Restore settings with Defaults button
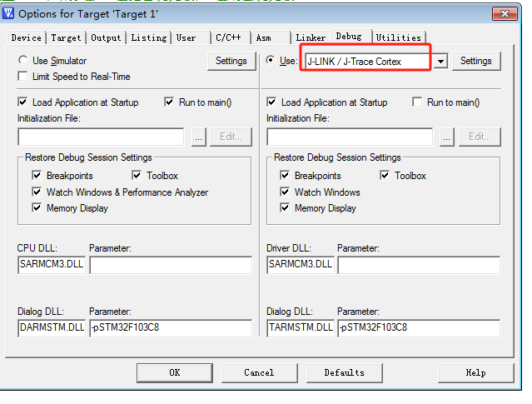This screenshot has width=532, height=404. (x=345, y=373)
